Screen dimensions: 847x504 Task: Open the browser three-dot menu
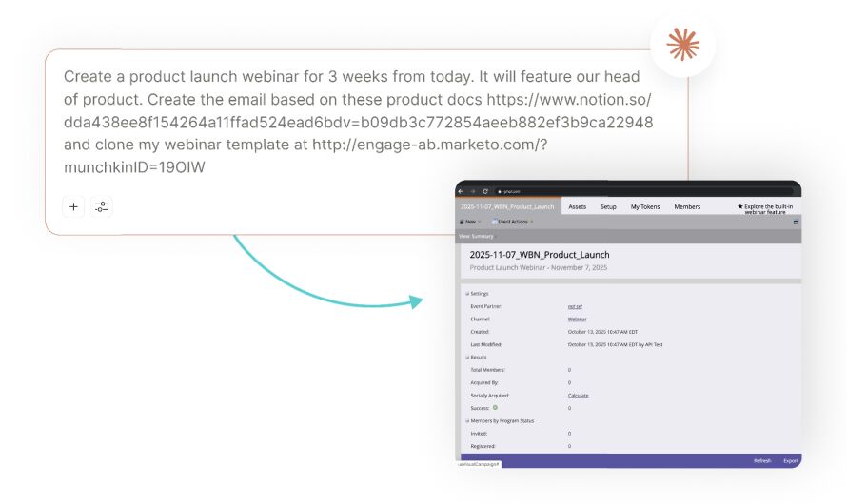[798, 191]
